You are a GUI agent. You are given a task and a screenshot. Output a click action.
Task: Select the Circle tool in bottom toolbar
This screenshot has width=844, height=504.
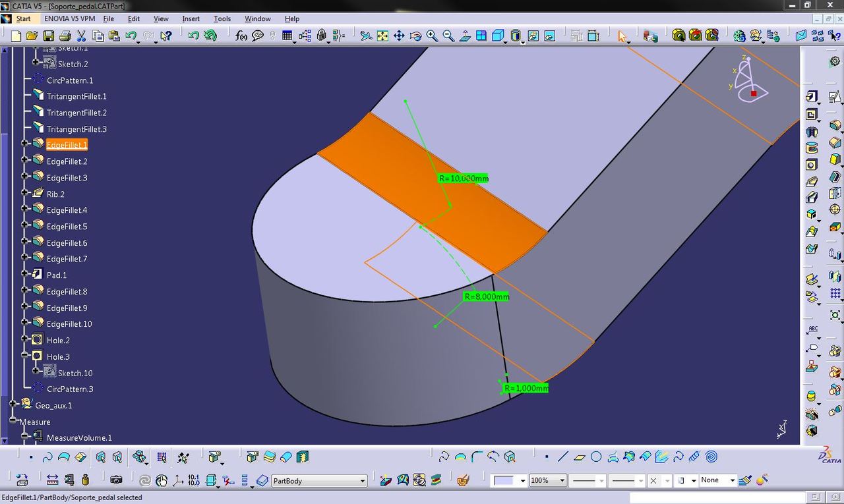[x=596, y=457]
